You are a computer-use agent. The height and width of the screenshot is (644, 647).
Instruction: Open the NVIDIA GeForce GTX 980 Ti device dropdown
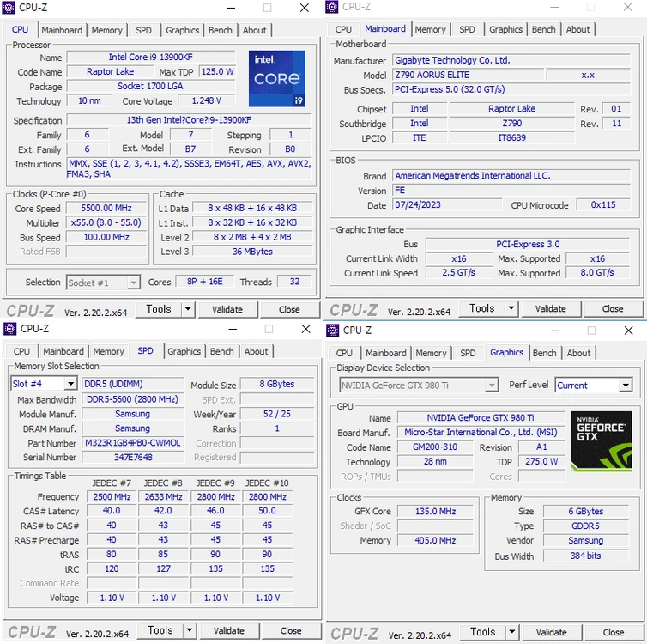click(x=492, y=386)
